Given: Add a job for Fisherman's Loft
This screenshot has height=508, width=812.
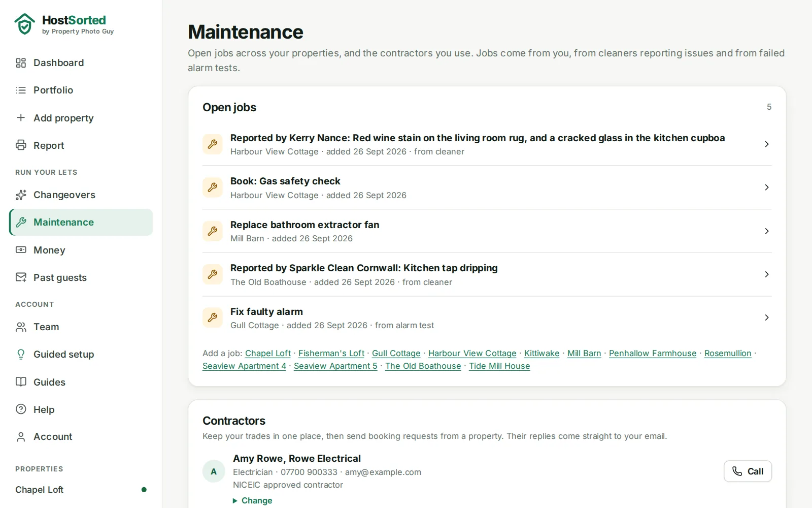Looking at the screenshot, I should pyautogui.click(x=331, y=353).
